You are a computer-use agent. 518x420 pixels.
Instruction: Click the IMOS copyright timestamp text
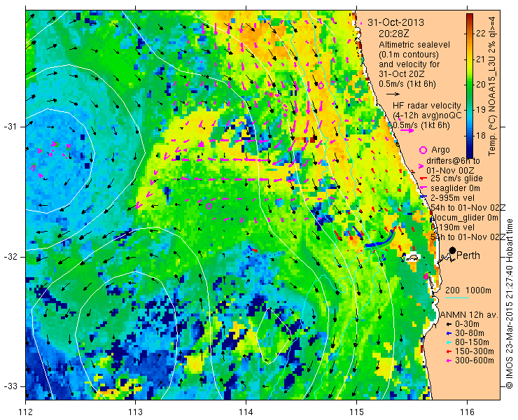click(509, 304)
